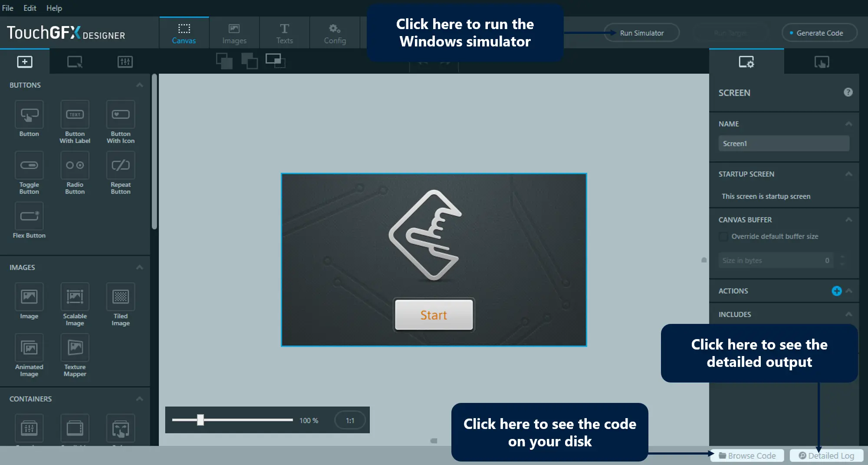Switch to the Canvas tab
868x465 pixels.
(x=184, y=33)
